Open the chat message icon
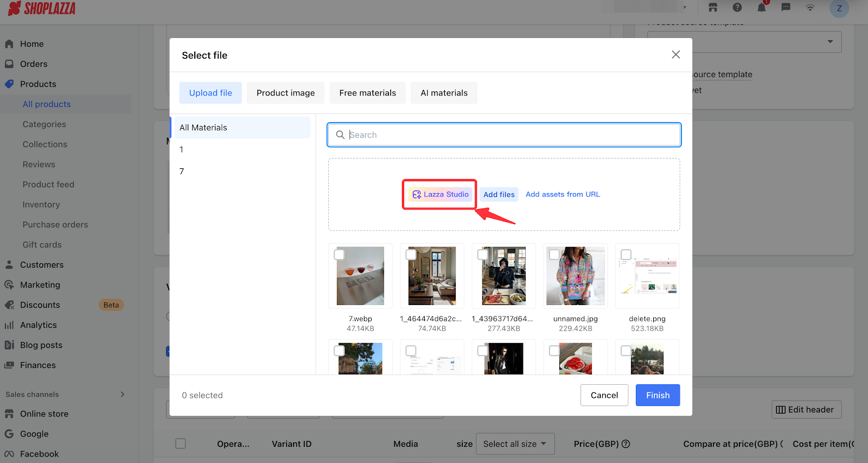Image resolution: width=868 pixels, height=463 pixels. pos(786,8)
